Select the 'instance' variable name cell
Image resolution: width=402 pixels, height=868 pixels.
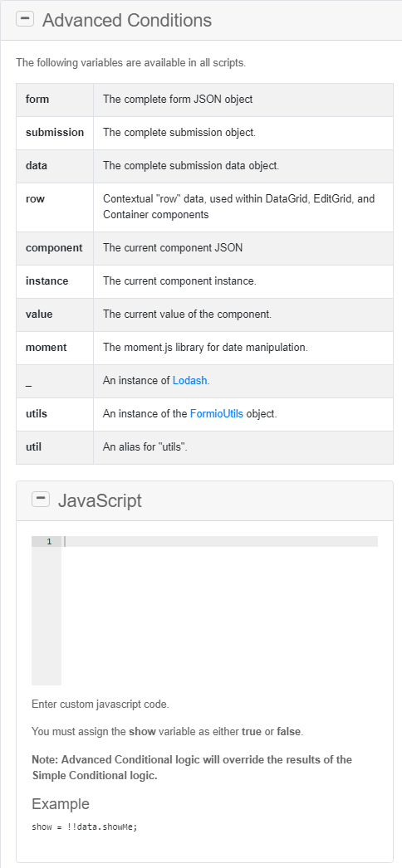point(55,281)
